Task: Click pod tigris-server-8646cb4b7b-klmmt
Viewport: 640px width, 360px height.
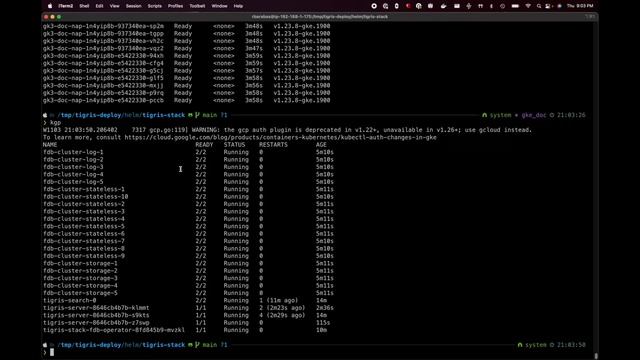Action: click(x=96, y=308)
